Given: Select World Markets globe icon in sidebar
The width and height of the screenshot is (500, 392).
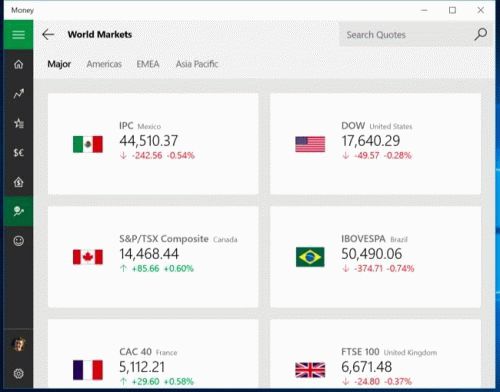Looking at the screenshot, I should click(18, 211).
